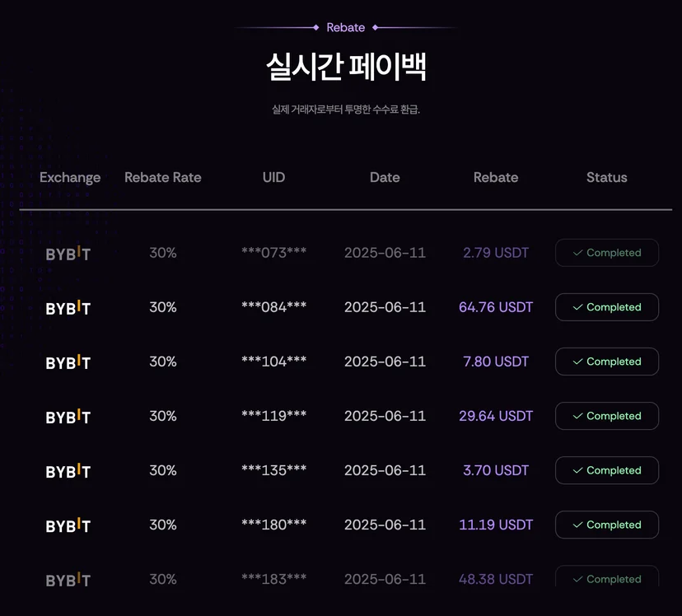
Task: Click the 30% rate in the ***073*** row
Action: [x=163, y=253]
